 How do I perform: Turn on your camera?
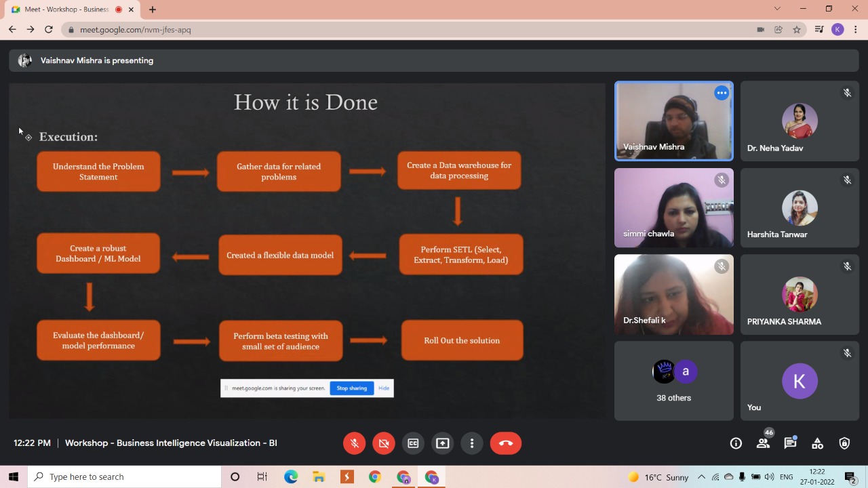(x=384, y=443)
